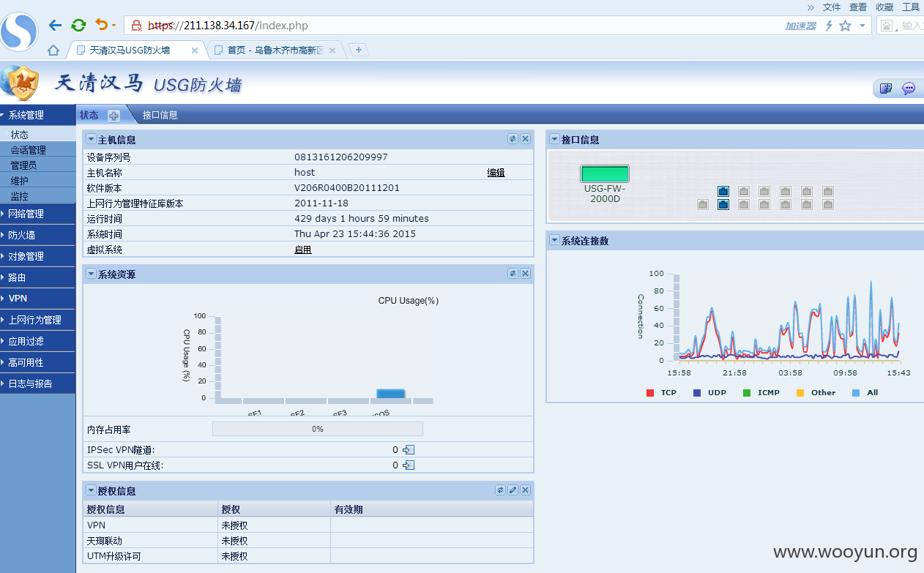
Task: Refresh the 授权信息 panel
Action: click(501, 490)
